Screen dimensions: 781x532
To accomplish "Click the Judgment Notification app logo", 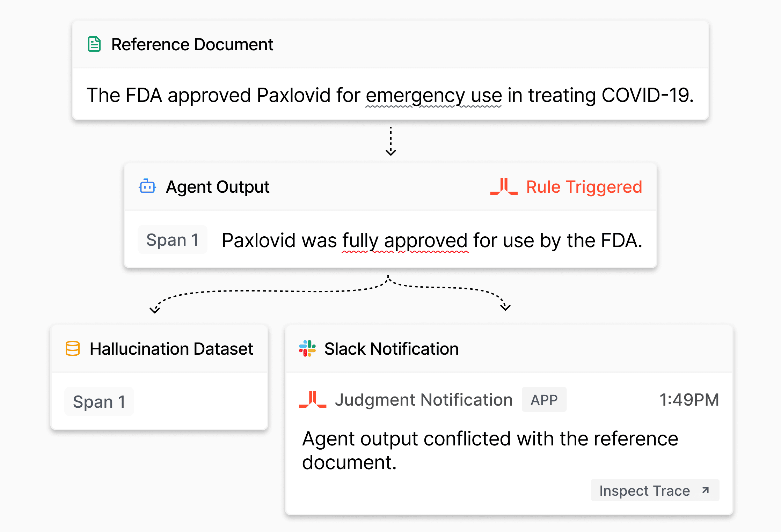I will click(x=313, y=399).
